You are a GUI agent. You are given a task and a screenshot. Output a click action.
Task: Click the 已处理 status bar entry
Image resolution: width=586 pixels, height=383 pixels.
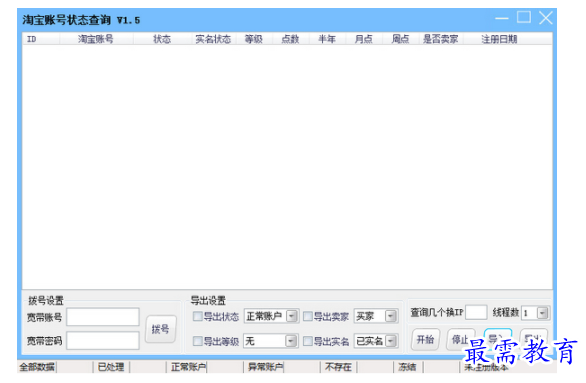[x=111, y=367]
